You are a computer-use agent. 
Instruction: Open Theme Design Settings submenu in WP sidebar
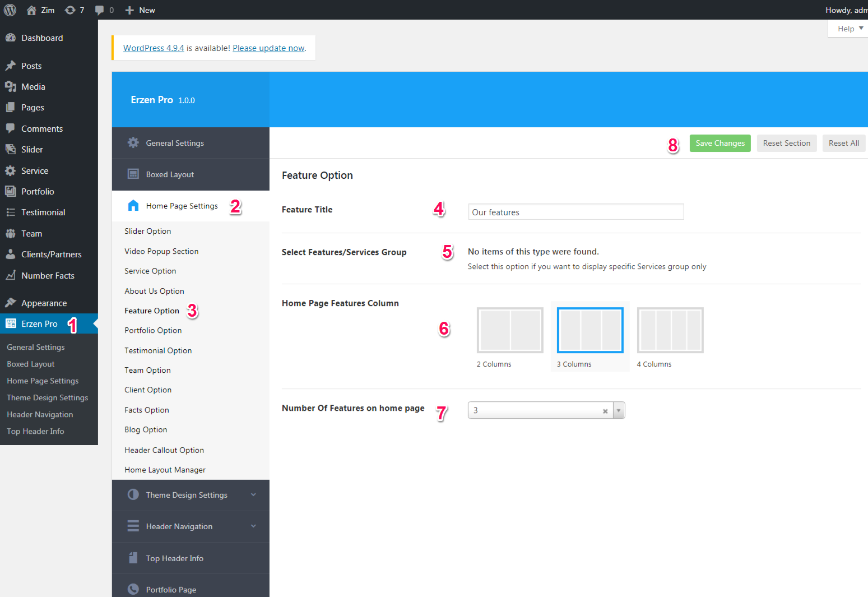point(48,397)
